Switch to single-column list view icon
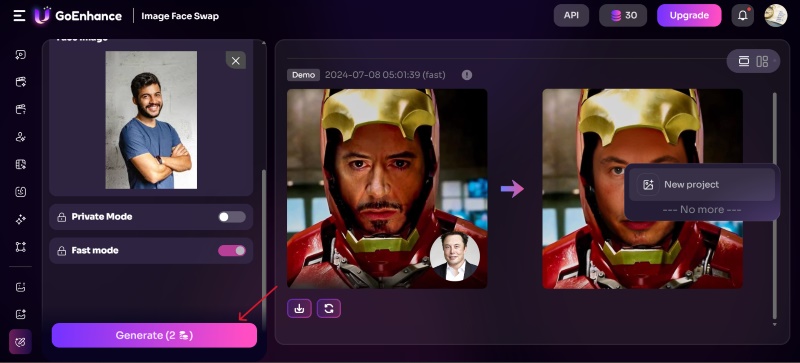The image size is (800, 363). pyautogui.click(x=744, y=61)
